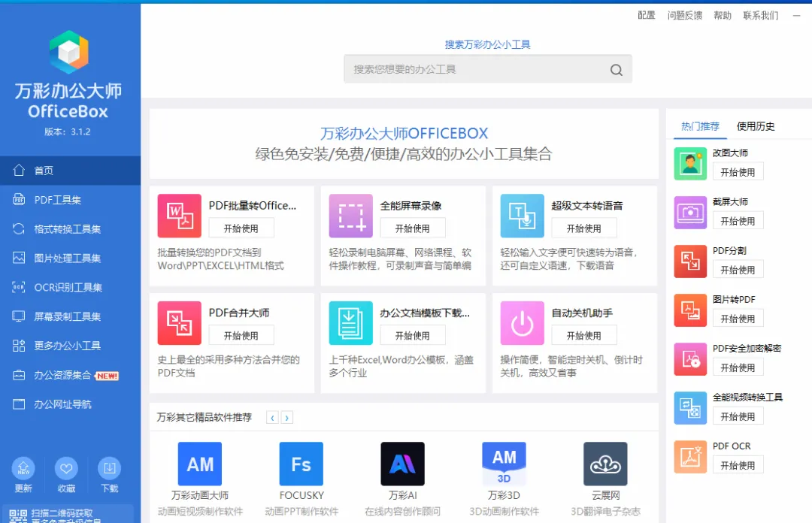Image resolution: width=812 pixels, height=523 pixels.
Task: Click the PDF安全加密解密 lock icon
Action: (690, 359)
